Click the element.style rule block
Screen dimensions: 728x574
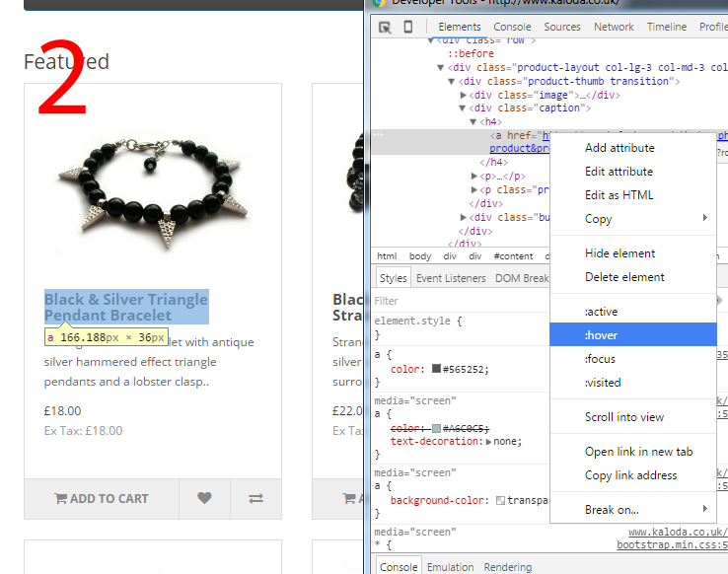coord(461,327)
